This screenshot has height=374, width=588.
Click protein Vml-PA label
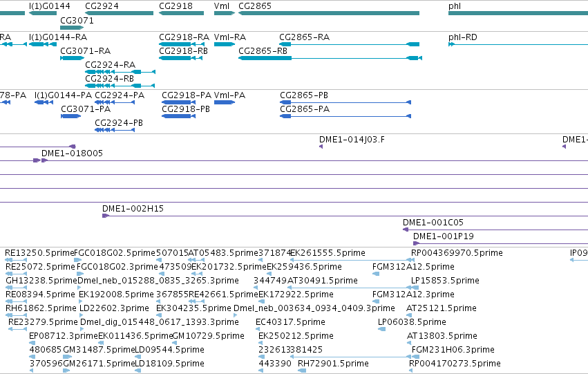click(229, 95)
